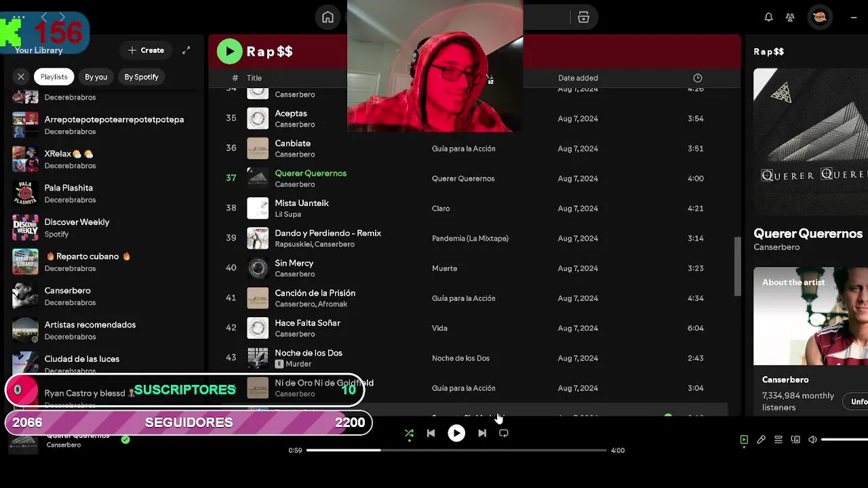Seek in the song progress bar
This screenshot has width=868, height=488.
(456, 450)
